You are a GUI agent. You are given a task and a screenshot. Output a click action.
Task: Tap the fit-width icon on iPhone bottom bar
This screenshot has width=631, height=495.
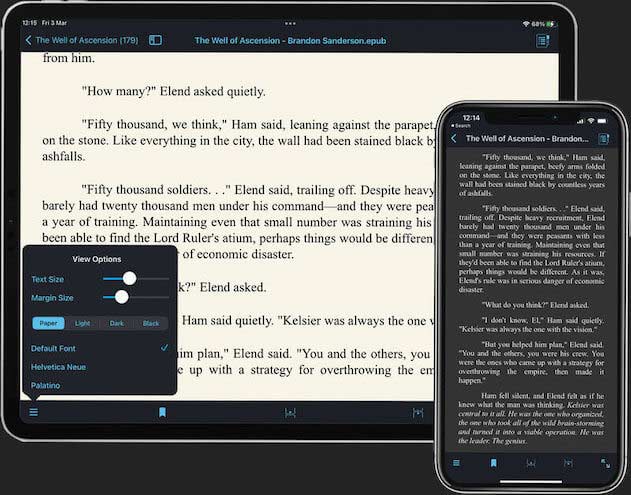point(531,463)
